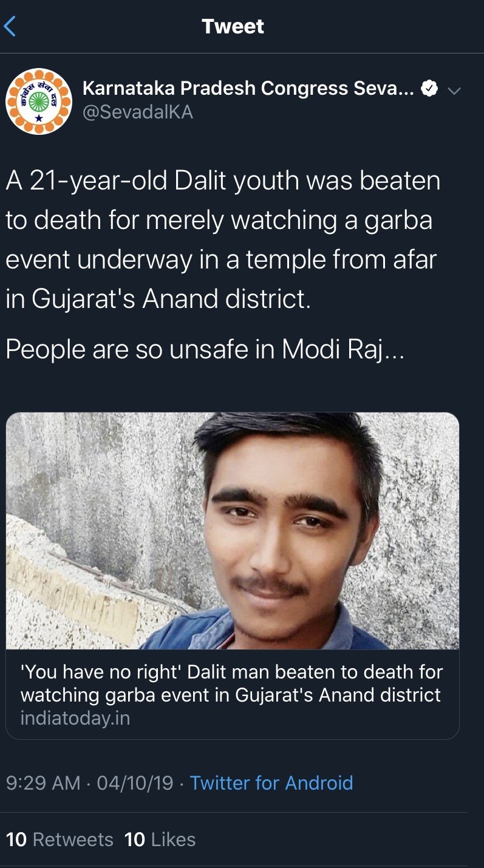Image resolution: width=484 pixels, height=868 pixels.
Task: Open the 'Twitter for Android' link
Action: pyautogui.click(x=271, y=782)
